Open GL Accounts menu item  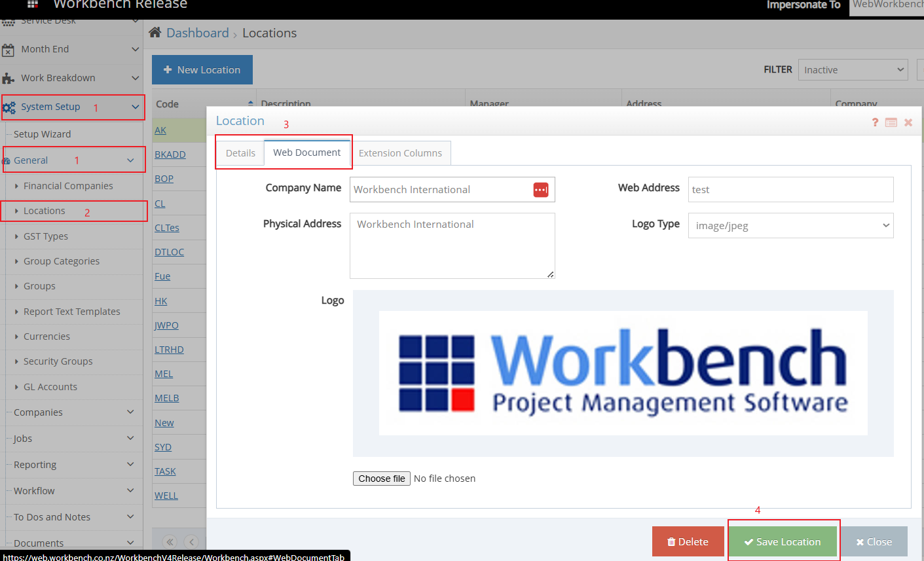point(50,387)
